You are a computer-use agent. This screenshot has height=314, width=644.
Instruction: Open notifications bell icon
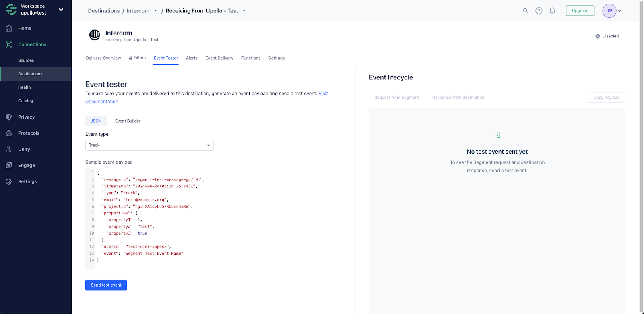coord(552,11)
